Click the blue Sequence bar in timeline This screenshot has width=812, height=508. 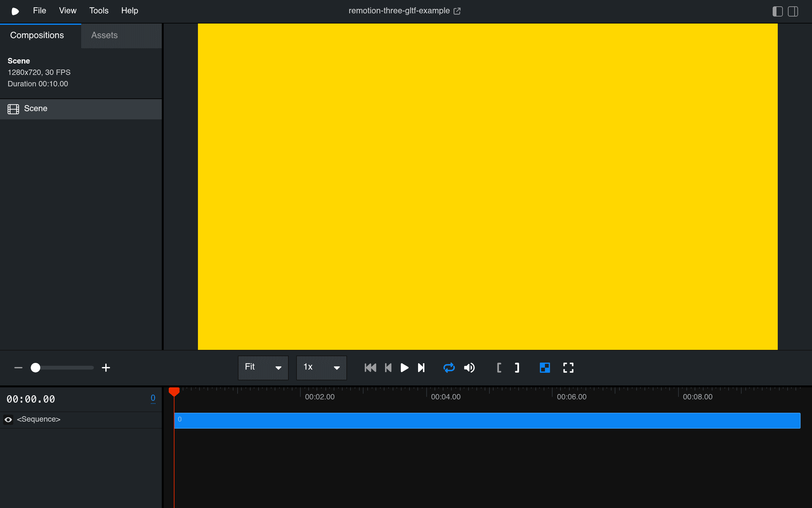tap(487, 420)
